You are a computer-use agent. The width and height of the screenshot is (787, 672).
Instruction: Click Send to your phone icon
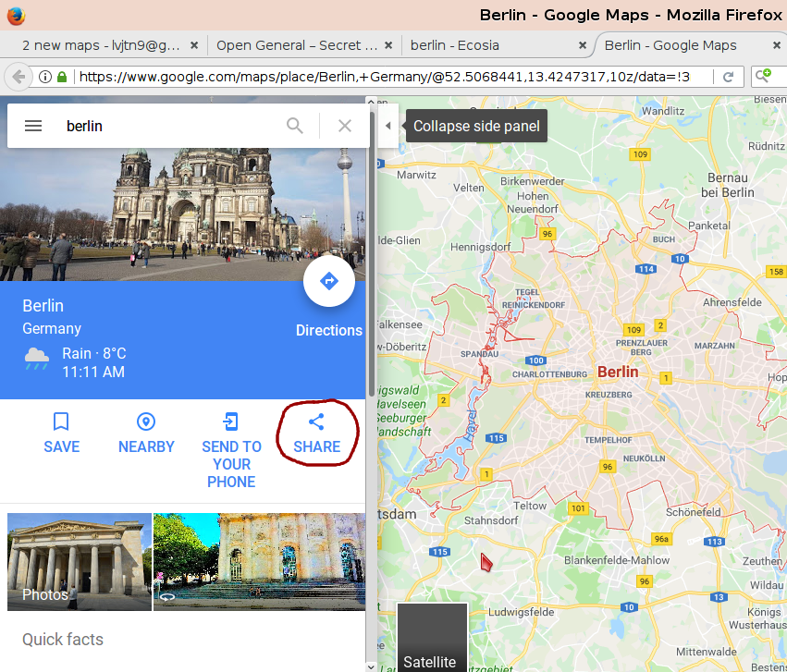coord(231,422)
